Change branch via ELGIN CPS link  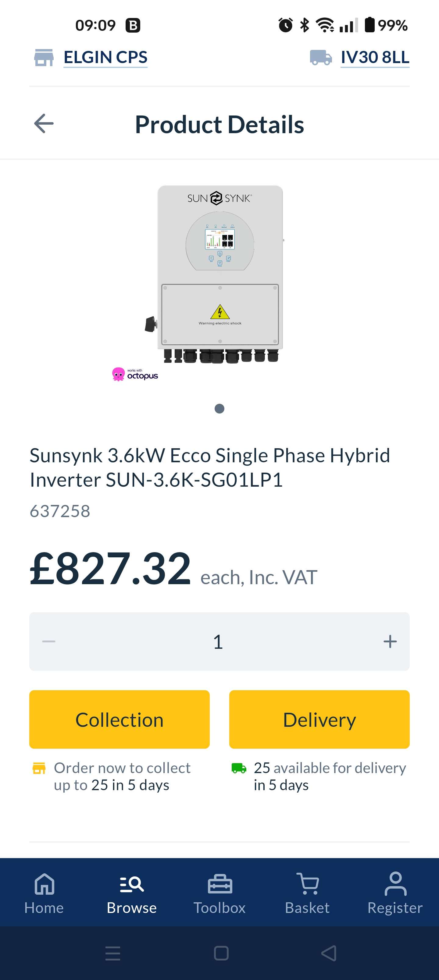click(x=105, y=58)
